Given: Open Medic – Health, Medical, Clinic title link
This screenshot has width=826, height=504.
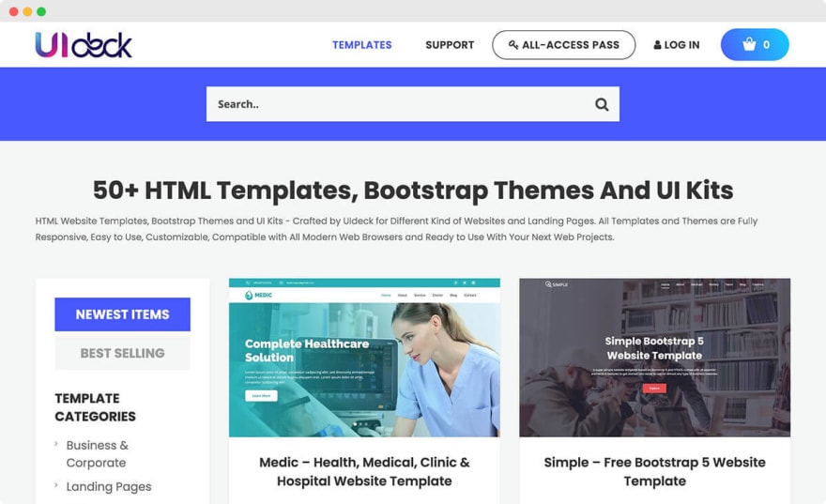Looking at the screenshot, I should (364, 471).
